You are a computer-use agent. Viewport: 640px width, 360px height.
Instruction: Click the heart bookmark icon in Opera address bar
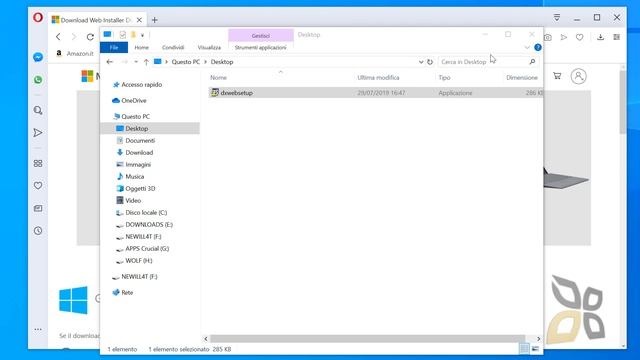pyautogui.click(x=580, y=37)
